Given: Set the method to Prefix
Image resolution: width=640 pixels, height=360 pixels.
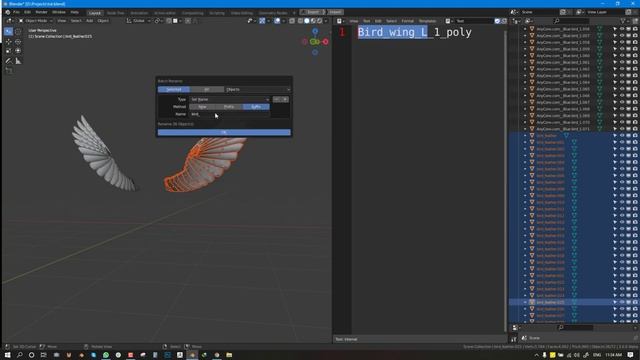Looking at the screenshot, I should (x=229, y=107).
